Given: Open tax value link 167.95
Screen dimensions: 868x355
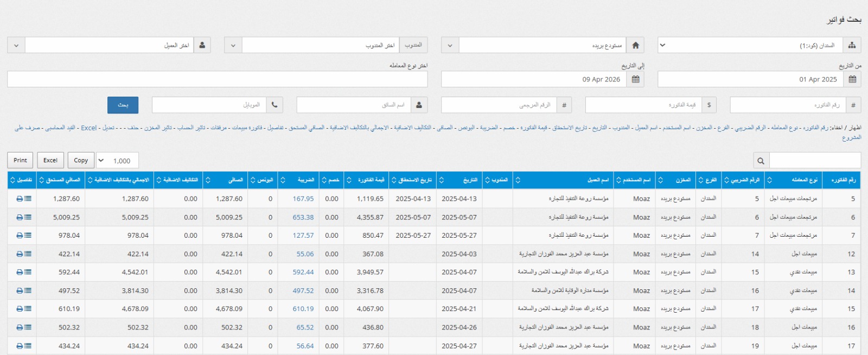Looking at the screenshot, I should click(x=303, y=199).
